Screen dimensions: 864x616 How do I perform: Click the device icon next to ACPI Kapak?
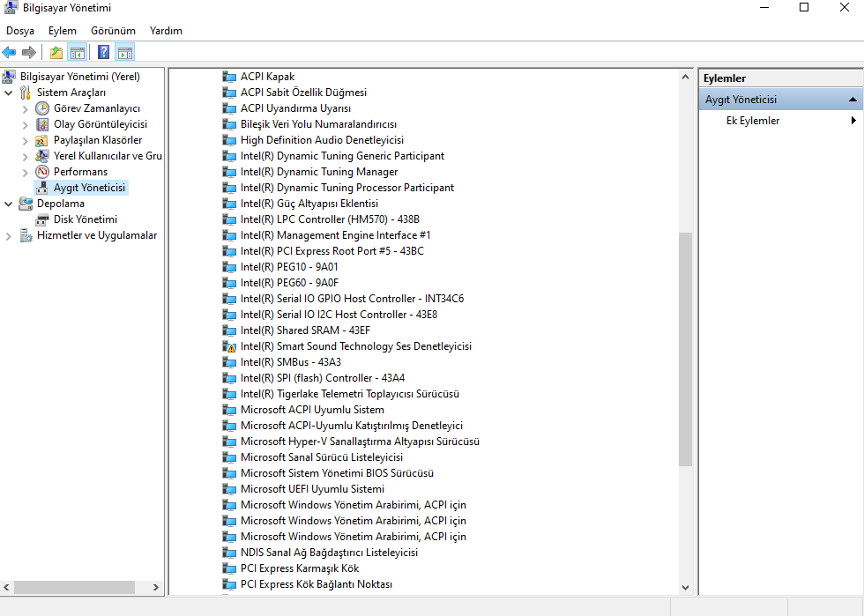tap(229, 77)
